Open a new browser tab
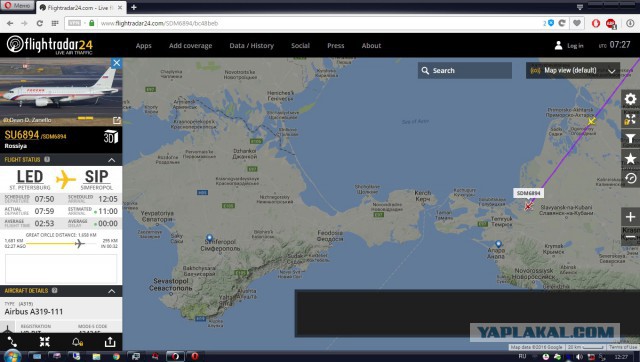This screenshot has width=640, height=362. [134, 7]
